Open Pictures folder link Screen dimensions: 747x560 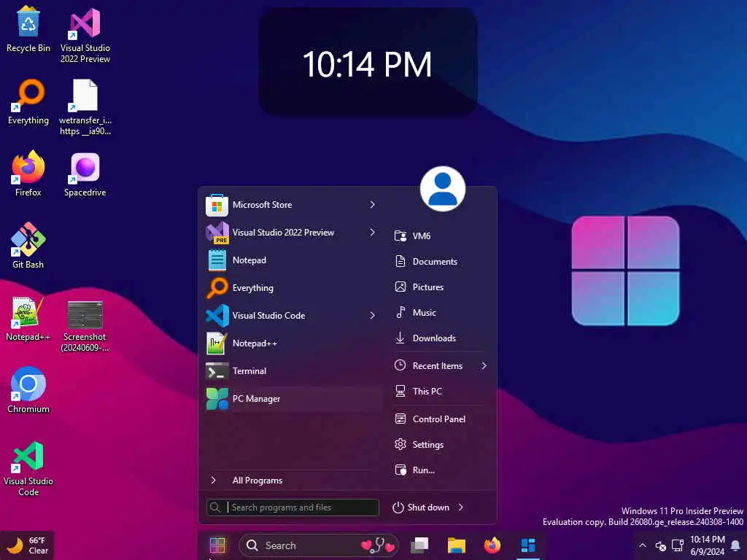pos(440,287)
